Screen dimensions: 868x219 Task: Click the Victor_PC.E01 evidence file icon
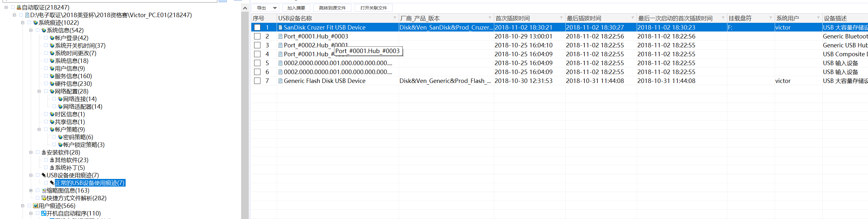click(27, 15)
